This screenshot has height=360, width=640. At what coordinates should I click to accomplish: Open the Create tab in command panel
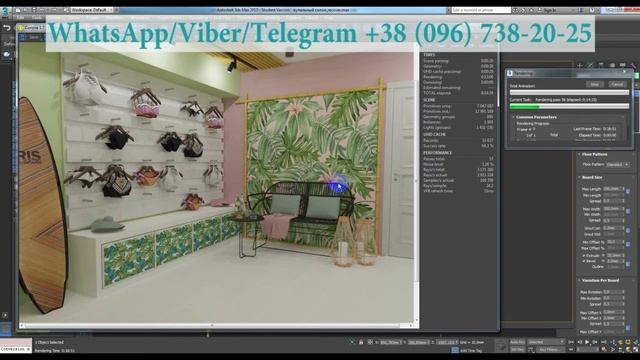click(580, 65)
